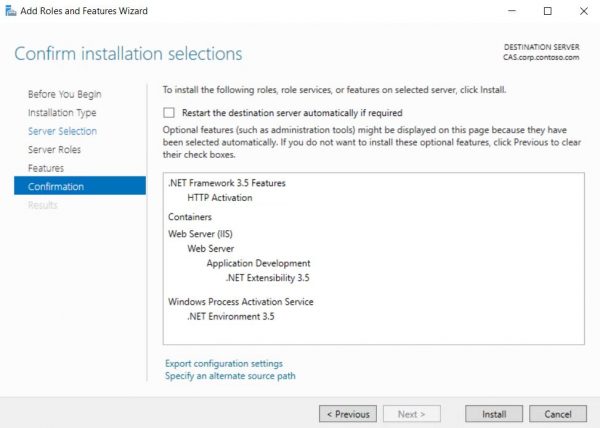The image size is (600, 428).
Task: Click Windows Process Activation Service entry
Action: (240, 301)
